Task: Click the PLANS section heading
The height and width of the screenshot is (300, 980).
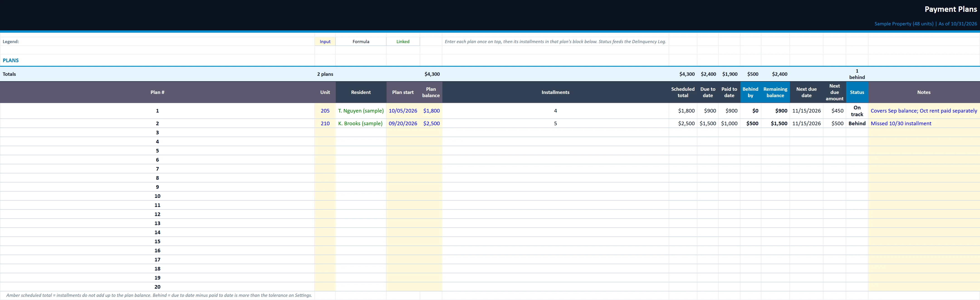Action: 11,60
